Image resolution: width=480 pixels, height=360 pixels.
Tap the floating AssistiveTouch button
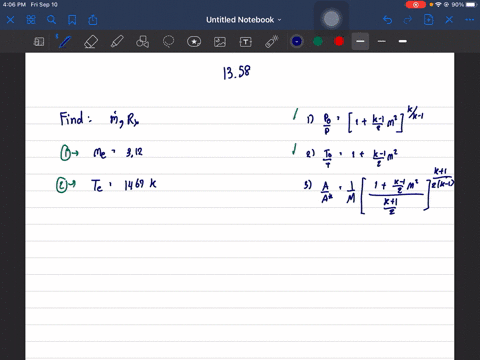coord(331,19)
